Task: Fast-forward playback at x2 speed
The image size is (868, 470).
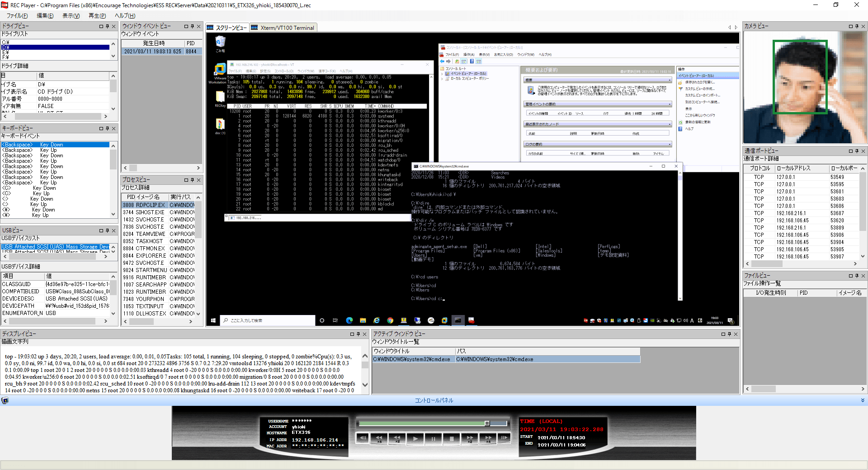Action: click(470, 438)
